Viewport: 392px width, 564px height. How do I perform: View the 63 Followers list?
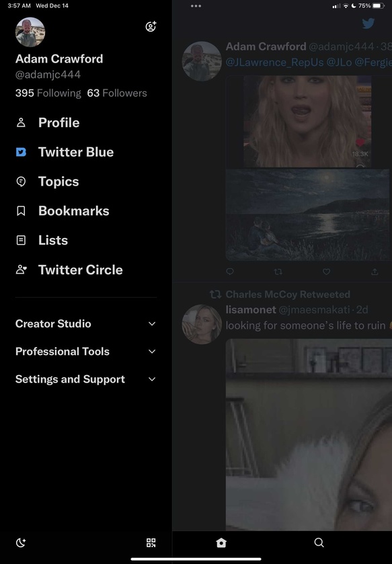click(117, 93)
